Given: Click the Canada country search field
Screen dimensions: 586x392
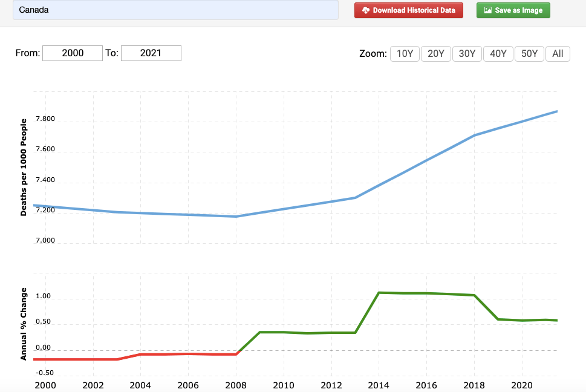Looking at the screenshot, I should (x=175, y=10).
